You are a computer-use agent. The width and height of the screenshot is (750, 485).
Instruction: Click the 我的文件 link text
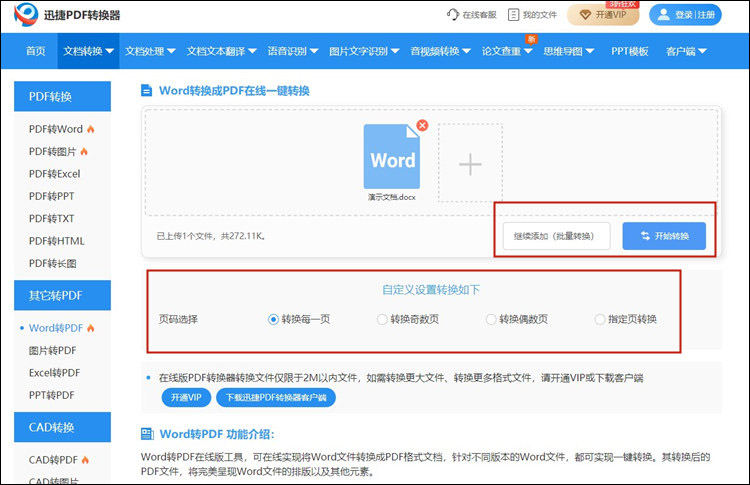[540, 15]
